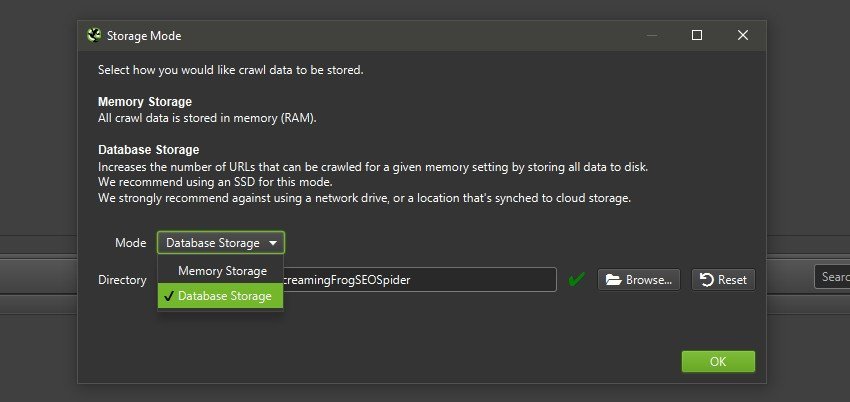Choose the highlighted Database Storage list entry

tap(224, 296)
